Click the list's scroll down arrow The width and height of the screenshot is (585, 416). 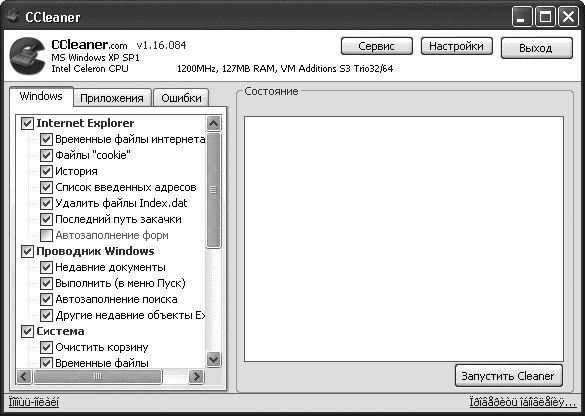click(213, 359)
